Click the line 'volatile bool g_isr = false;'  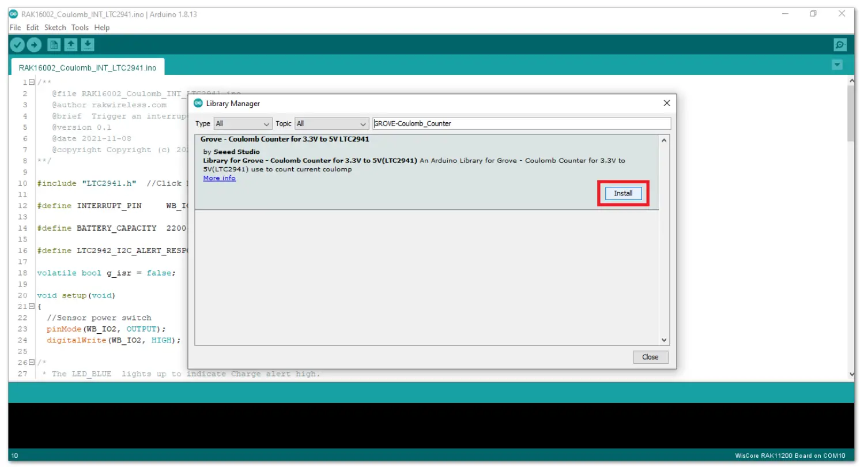pos(107,273)
